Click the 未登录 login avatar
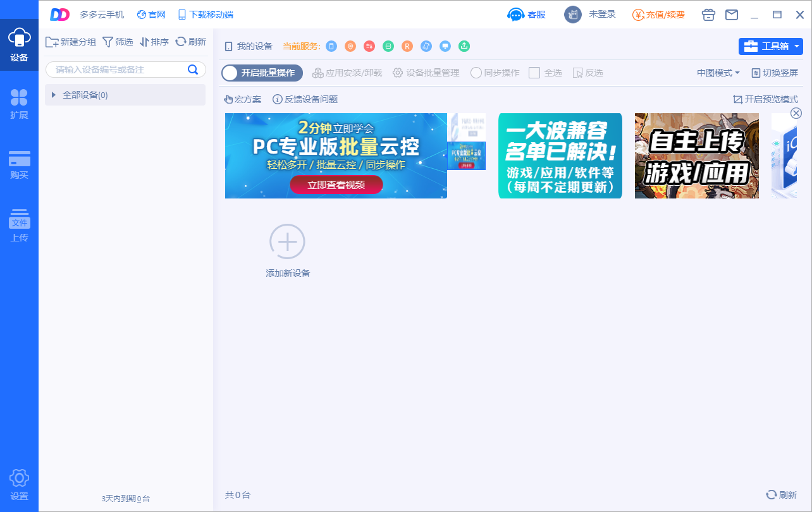 [572, 15]
